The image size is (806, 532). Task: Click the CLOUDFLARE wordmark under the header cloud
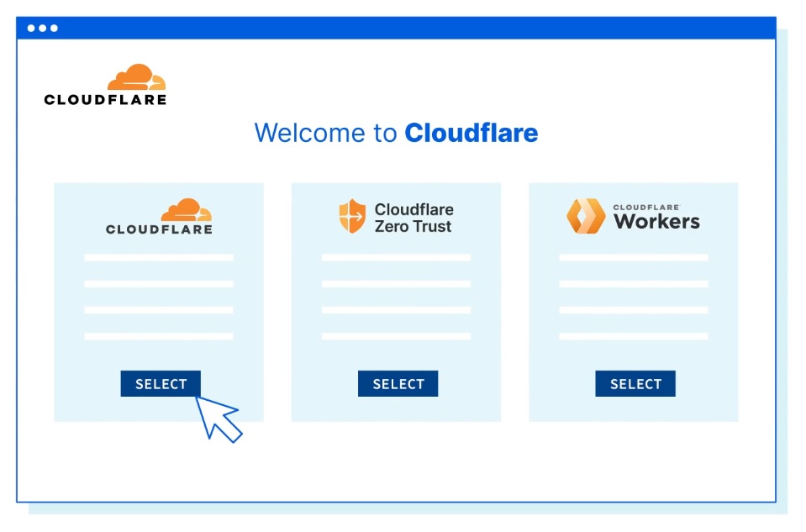(x=105, y=99)
